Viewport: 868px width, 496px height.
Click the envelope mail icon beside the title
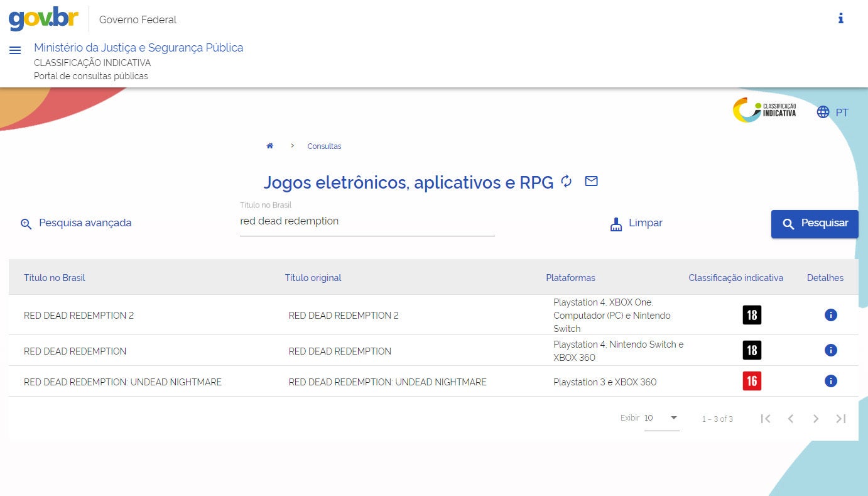pos(591,181)
